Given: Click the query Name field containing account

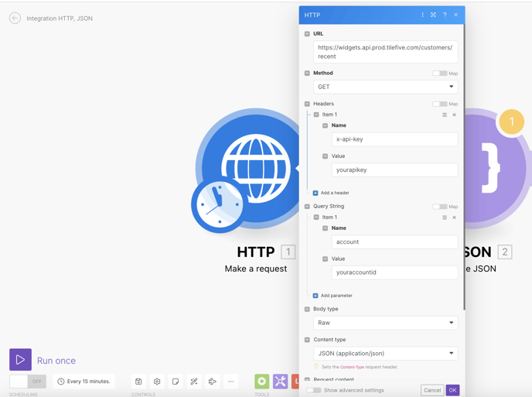Looking at the screenshot, I should (x=394, y=242).
